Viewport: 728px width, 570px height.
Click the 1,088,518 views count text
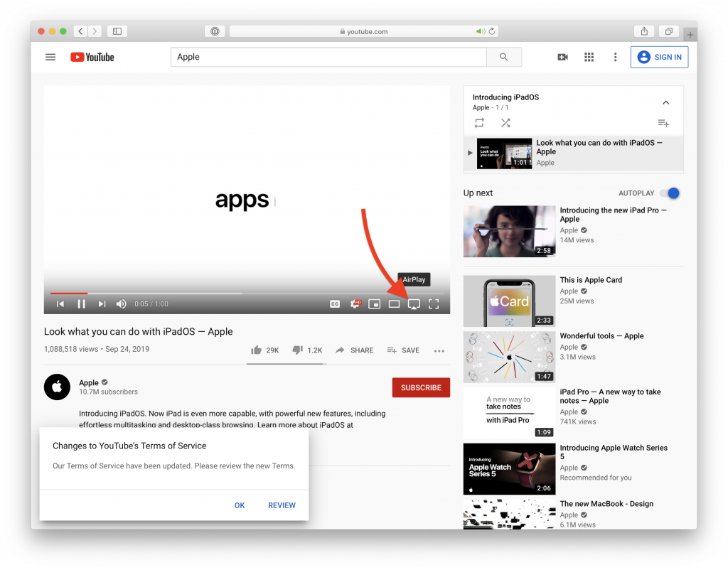pyautogui.click(x=71, y=349)
